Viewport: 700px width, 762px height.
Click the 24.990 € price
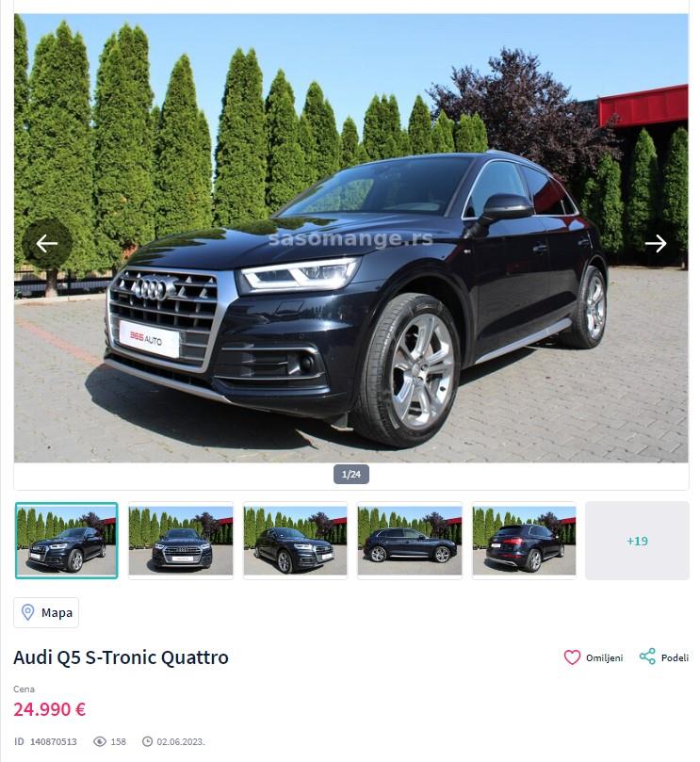point(50,709)
